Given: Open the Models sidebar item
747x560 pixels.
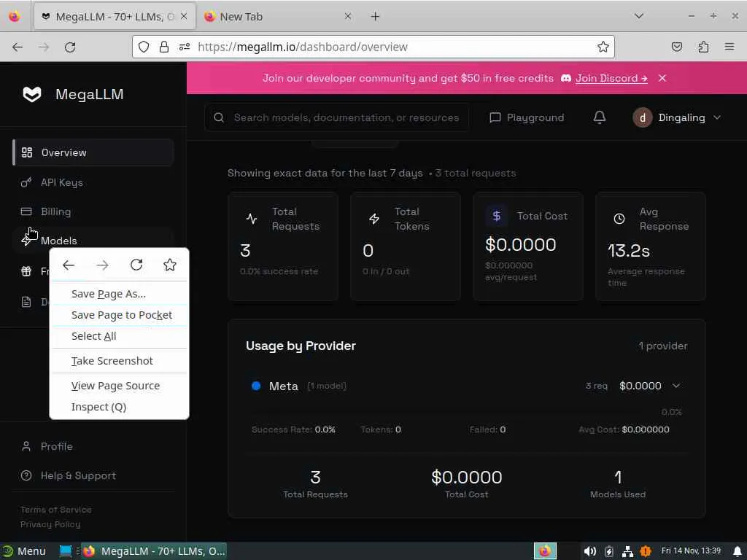Looking at the screenshot, I should click(x=93, y=241).
